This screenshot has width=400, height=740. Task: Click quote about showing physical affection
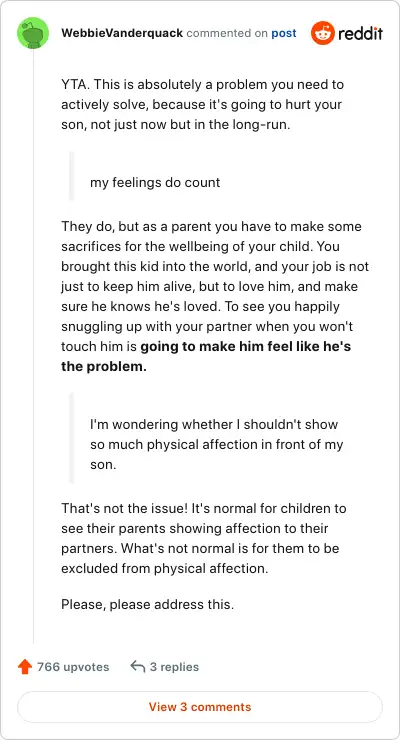217,444
